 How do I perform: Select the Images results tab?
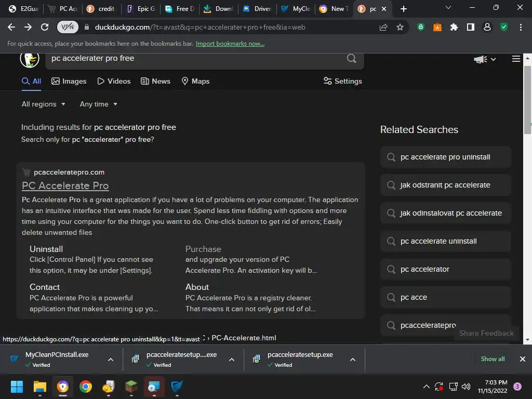69,81
